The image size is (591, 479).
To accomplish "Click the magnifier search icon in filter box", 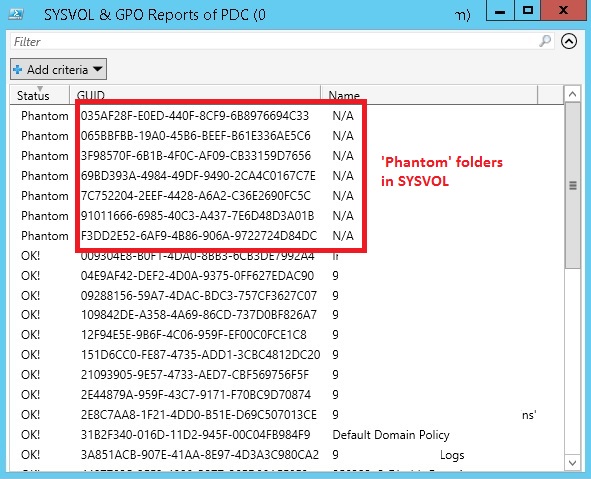I will tap(545, 41).
